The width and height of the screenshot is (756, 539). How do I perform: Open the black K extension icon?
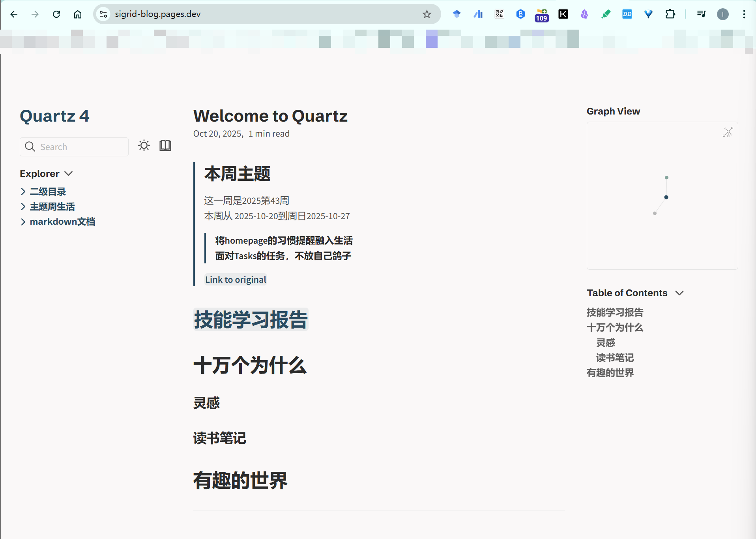[x=563, y=14]
